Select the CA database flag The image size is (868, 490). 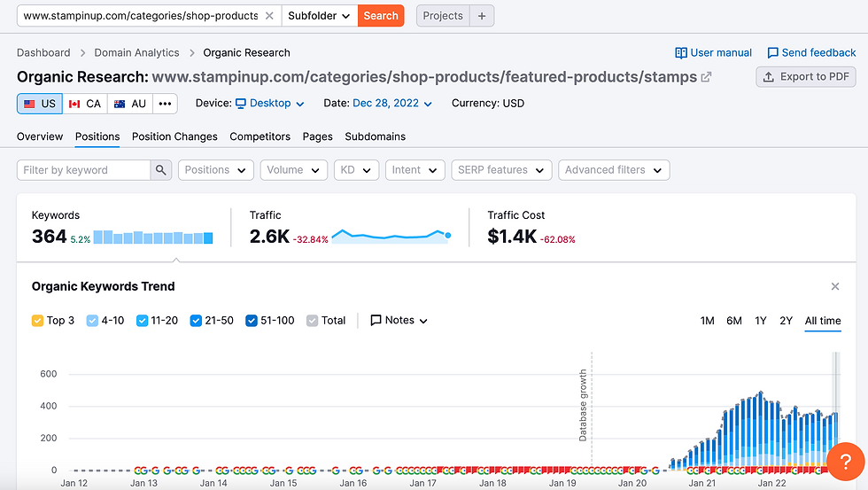[85, 104]
